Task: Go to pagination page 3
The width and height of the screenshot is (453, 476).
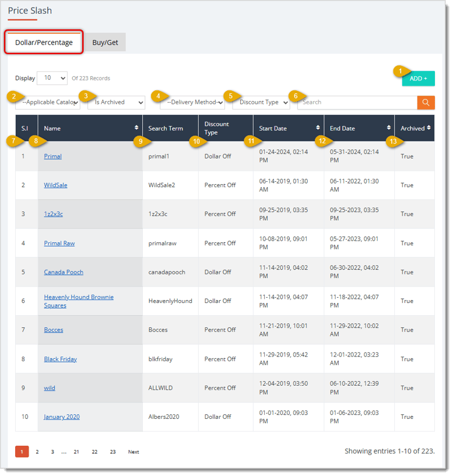Action: coord(52,452)
